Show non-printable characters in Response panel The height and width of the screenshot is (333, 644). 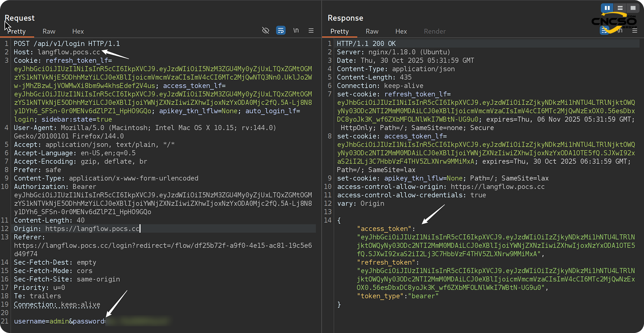tap(620, 31)
